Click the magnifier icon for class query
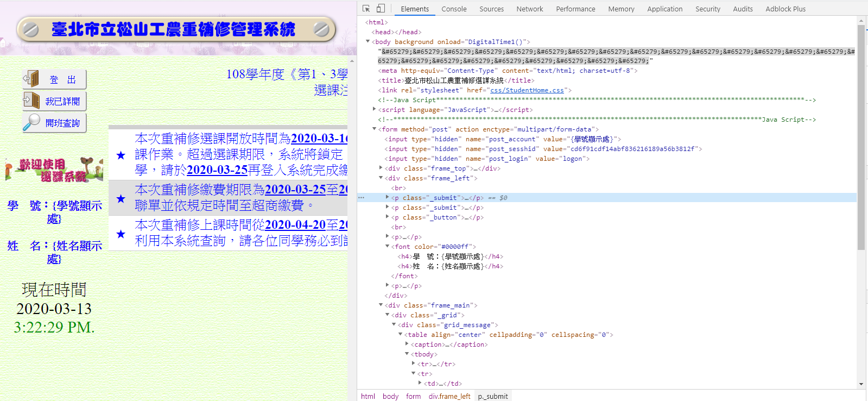Image resolution: width=868 pixels, height=401 pixels. tap(31, 122)
